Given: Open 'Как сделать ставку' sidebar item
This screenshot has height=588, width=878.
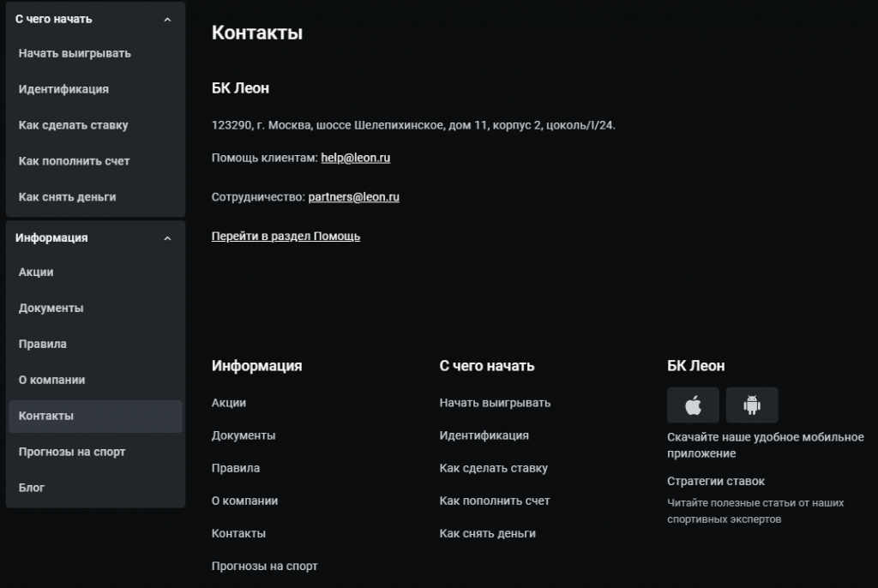Looking at the screenshot, I should [x=74, y=125].
